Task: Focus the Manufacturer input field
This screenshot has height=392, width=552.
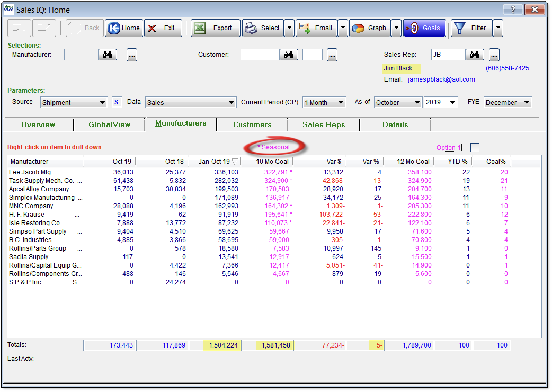Action: [82, 55]
